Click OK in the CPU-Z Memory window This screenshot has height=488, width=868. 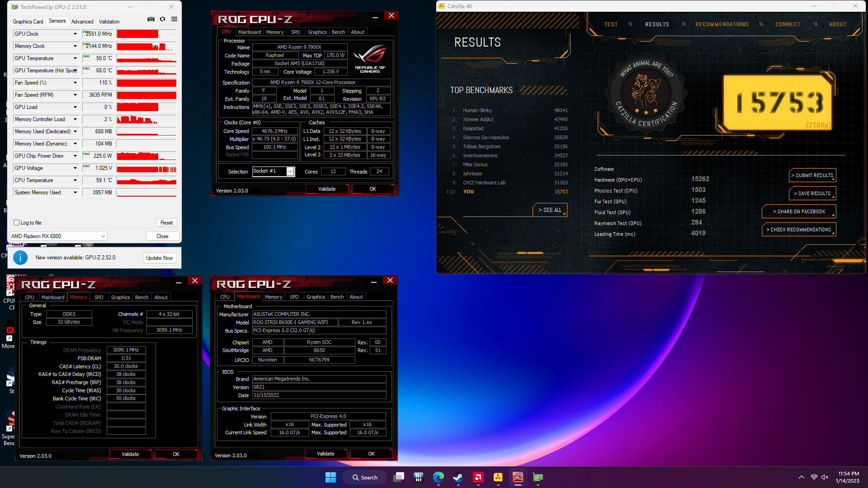pyautogui.click(x=176, y=454)
